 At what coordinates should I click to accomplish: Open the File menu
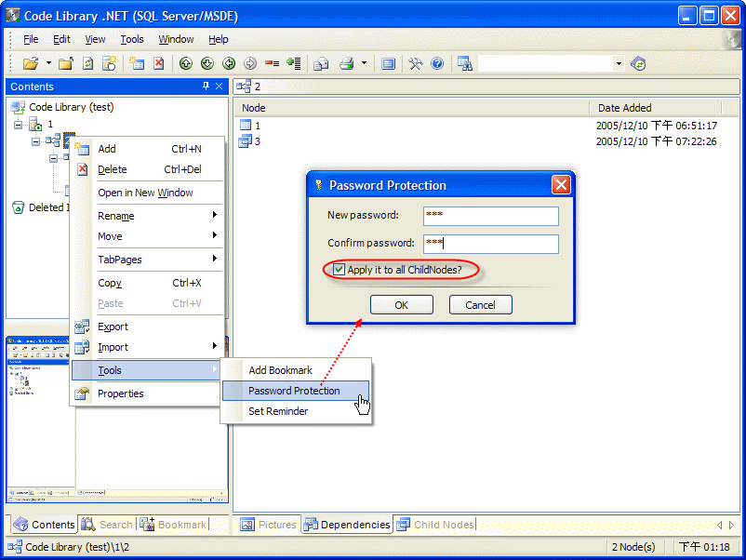[x=31, y=39]
